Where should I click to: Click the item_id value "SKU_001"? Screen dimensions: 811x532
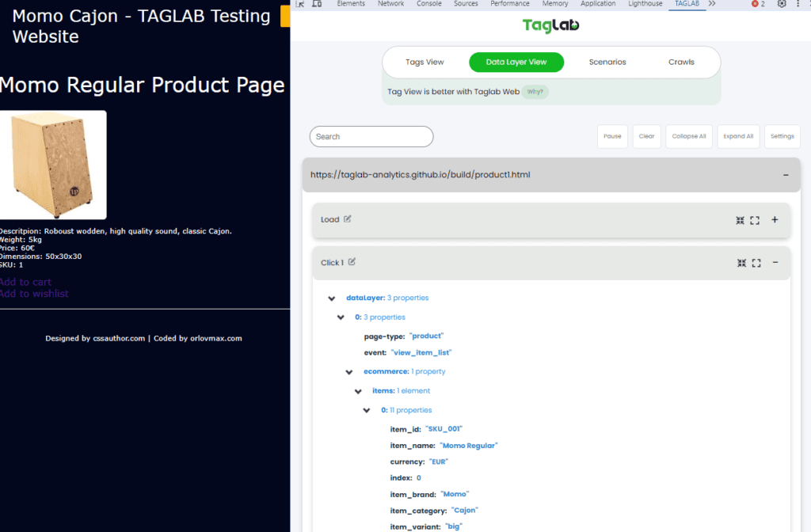[444, 429]
